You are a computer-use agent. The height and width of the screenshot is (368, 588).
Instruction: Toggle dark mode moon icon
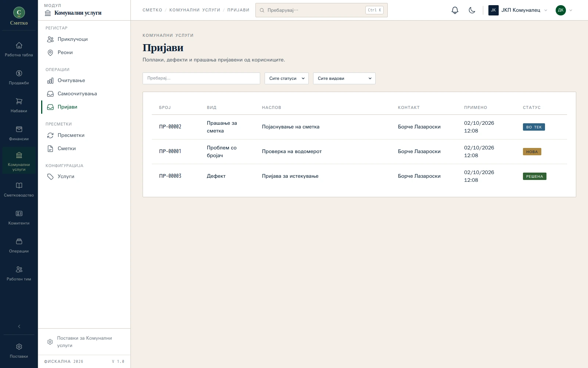pos(472,10)
